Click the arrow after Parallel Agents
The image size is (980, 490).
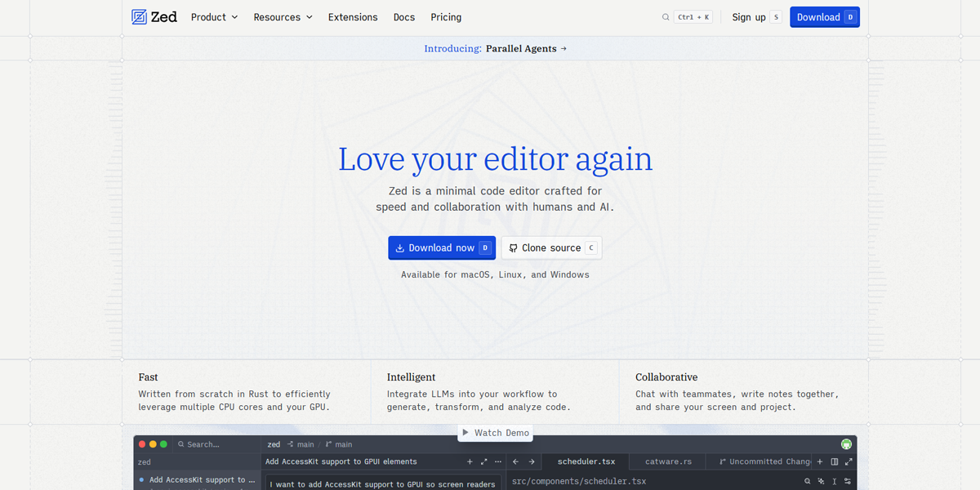pyautogui.click(x=563, y=49)
